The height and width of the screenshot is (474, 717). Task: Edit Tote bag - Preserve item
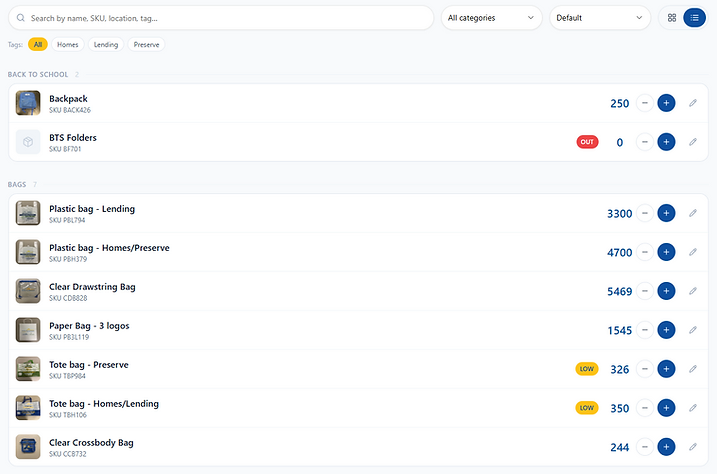[x=693, y=368]
